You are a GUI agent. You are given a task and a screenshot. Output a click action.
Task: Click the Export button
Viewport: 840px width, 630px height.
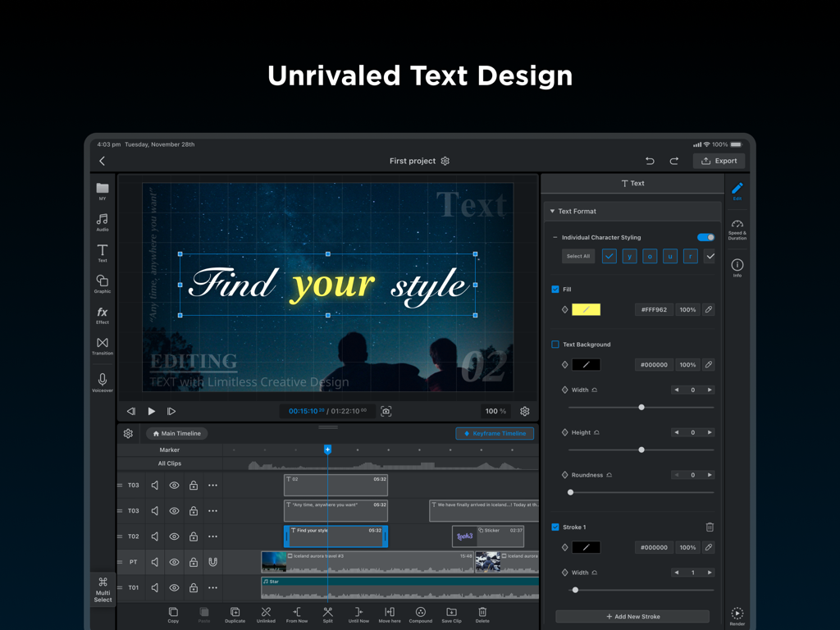pyautogui.click(x=719, y=160)
